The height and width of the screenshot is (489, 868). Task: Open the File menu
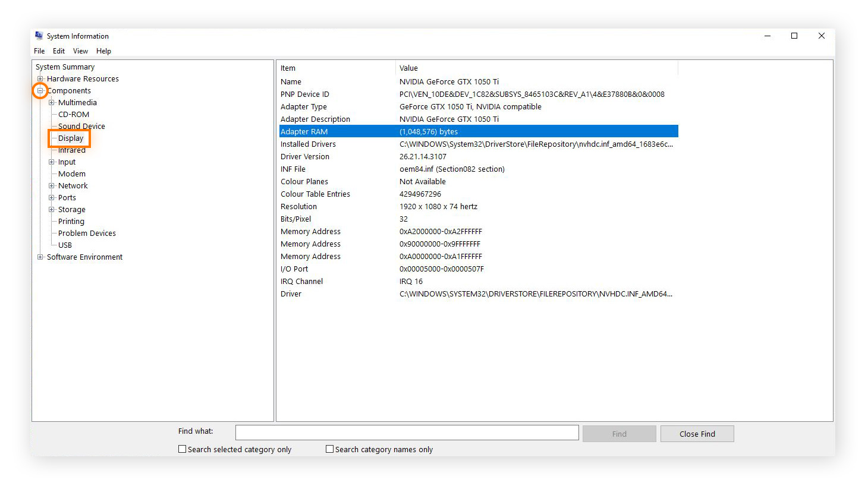(x=39, y=51)
